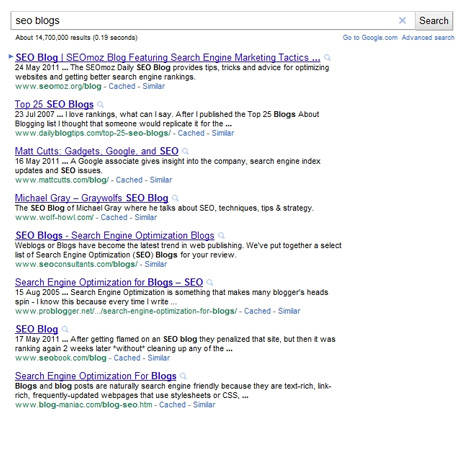Open 'Matt Cutts: Gadgets, Google, and SEO' result
The width and height of the screenshot is (467, 463).
[x=97, y=151]
